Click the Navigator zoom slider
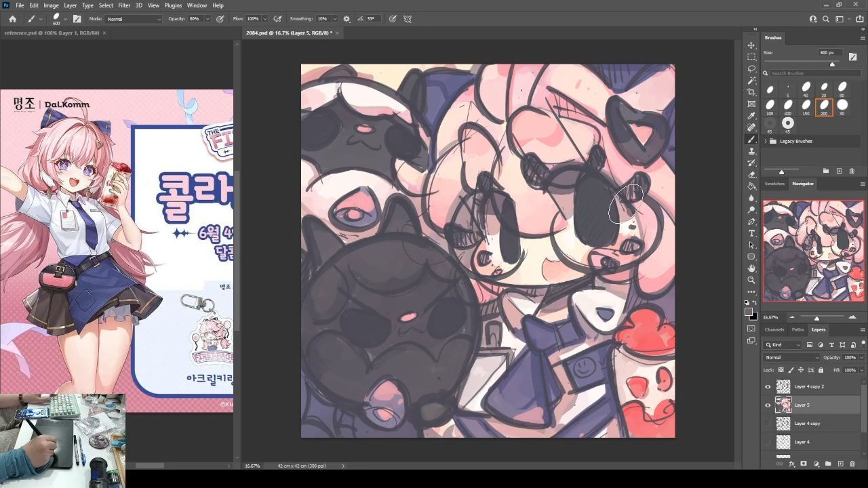 pos(816,318)
